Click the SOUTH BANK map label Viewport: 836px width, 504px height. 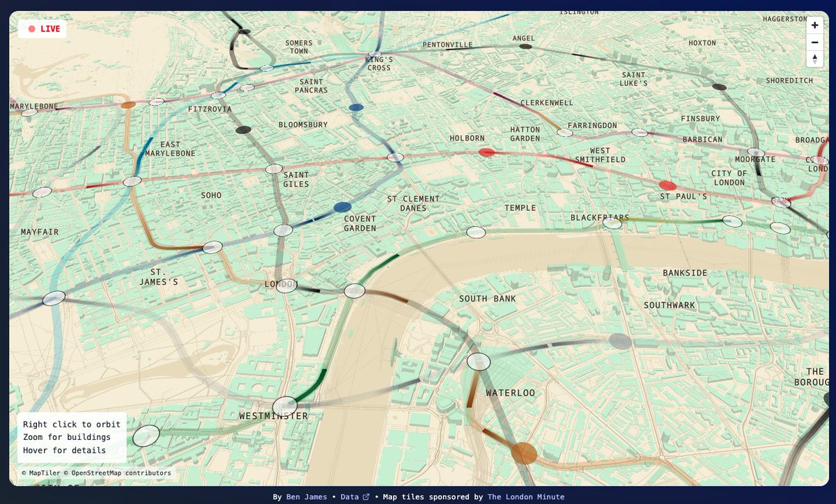pos(488,299)
